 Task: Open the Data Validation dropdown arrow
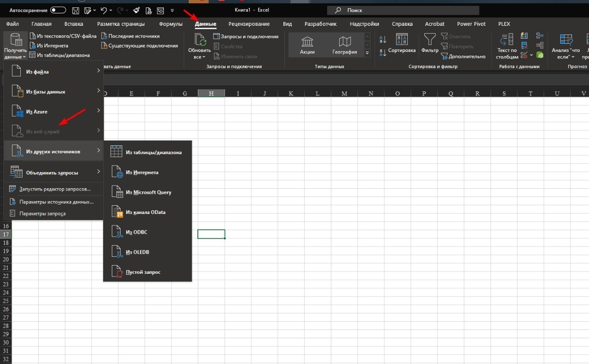coord(531,55)
